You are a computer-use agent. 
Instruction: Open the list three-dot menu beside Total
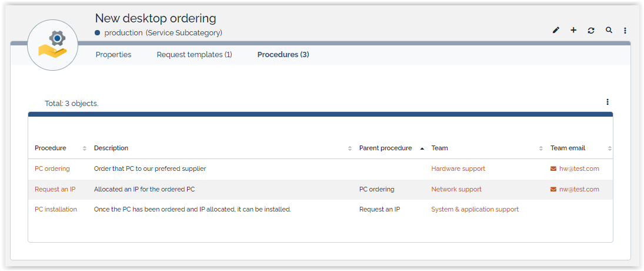coord(608,102)
